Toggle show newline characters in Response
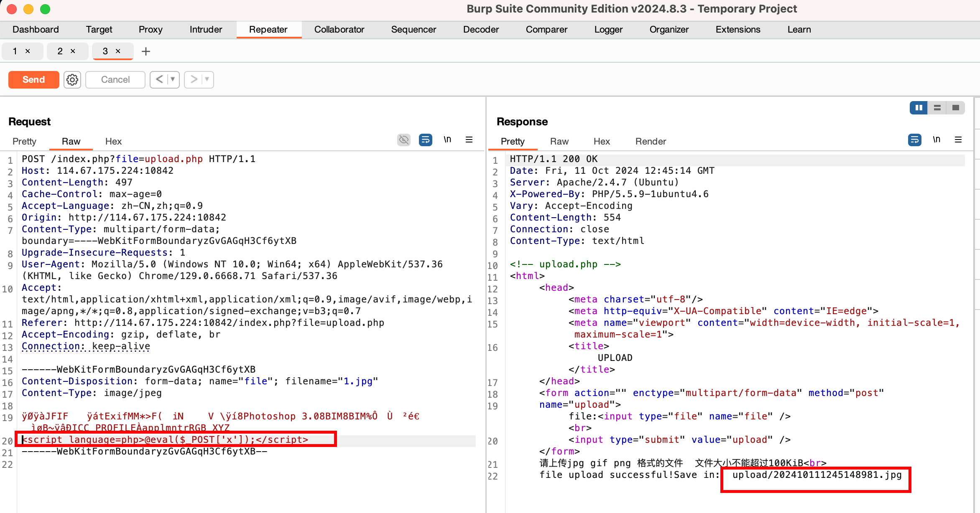 937,140
